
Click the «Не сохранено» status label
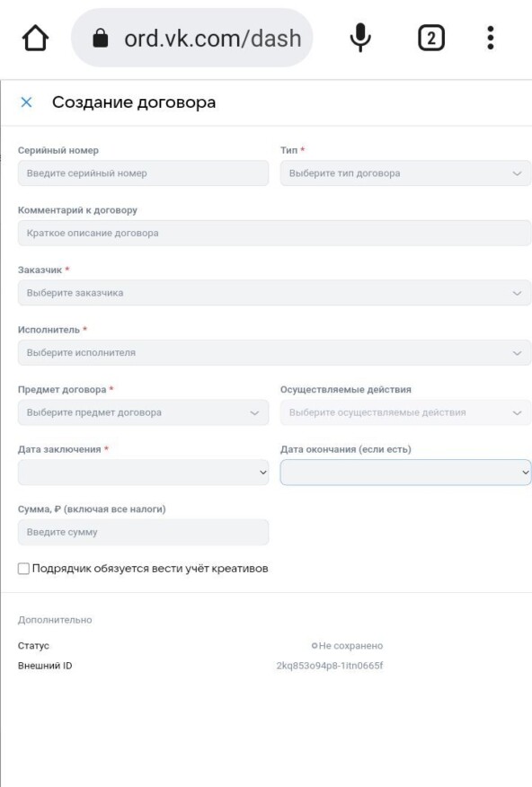click(350, 643)
